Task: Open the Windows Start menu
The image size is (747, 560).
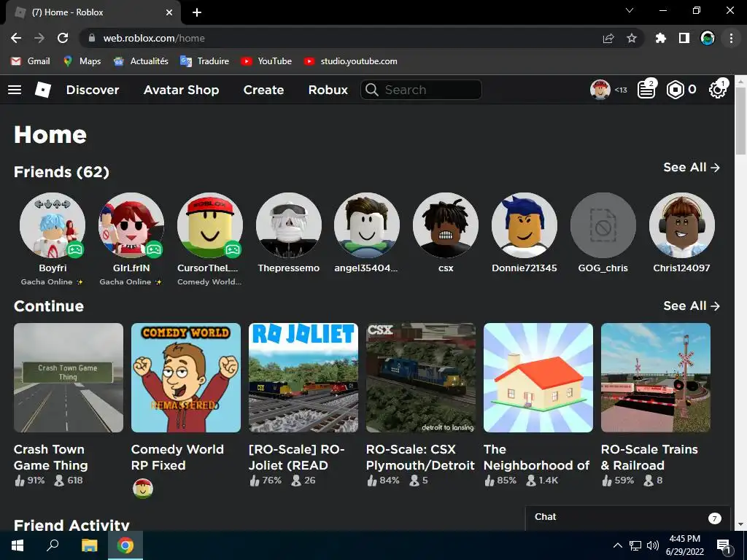Action: (x=18, y=545)
